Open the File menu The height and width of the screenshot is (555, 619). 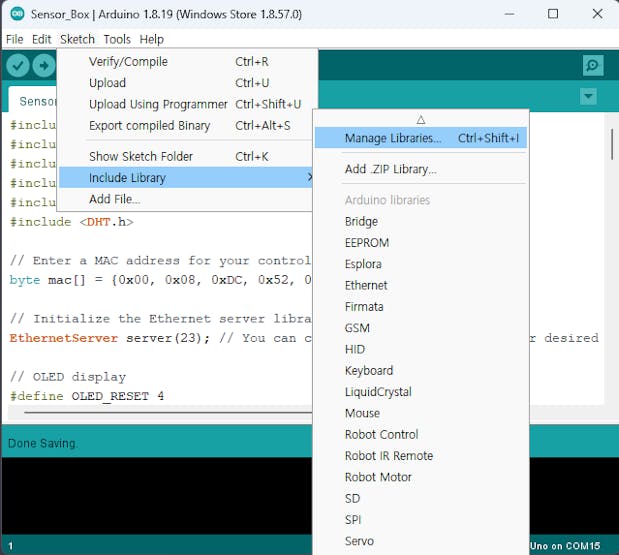(x=15, y=39)
